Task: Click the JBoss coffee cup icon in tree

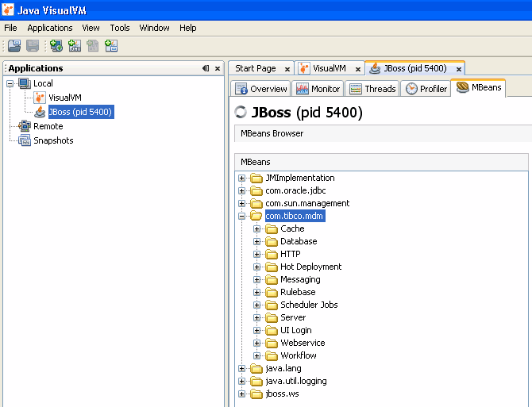Action: 40,112
